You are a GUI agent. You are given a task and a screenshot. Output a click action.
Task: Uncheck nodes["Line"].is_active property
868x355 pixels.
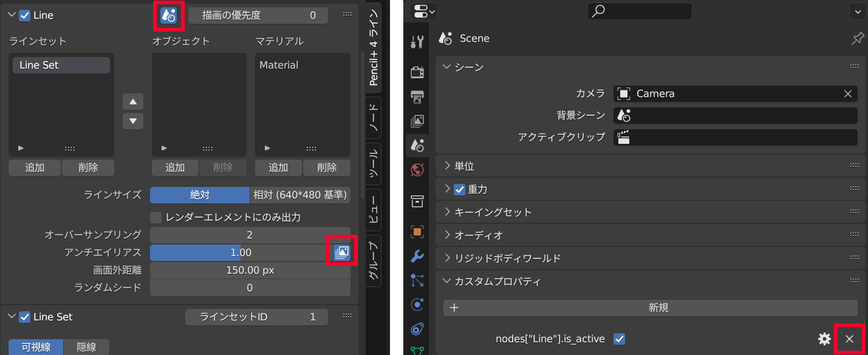(x=618, y=339)
